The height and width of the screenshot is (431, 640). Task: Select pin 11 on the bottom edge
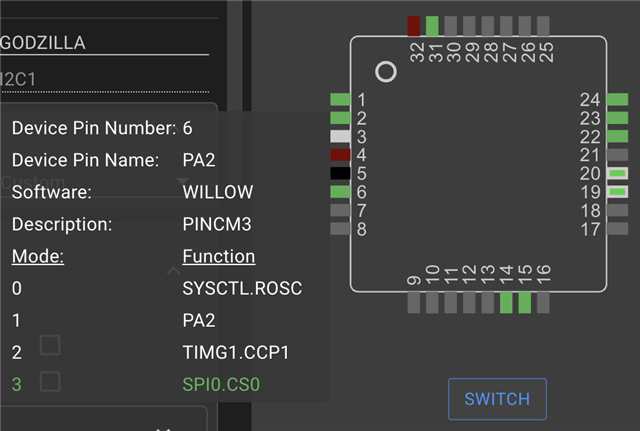coord(451,303)
